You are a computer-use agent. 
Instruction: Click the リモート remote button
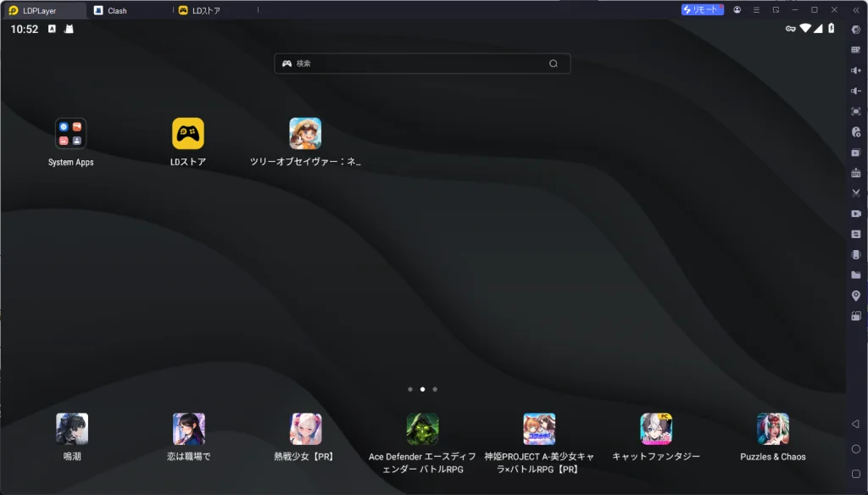point(702,10)
